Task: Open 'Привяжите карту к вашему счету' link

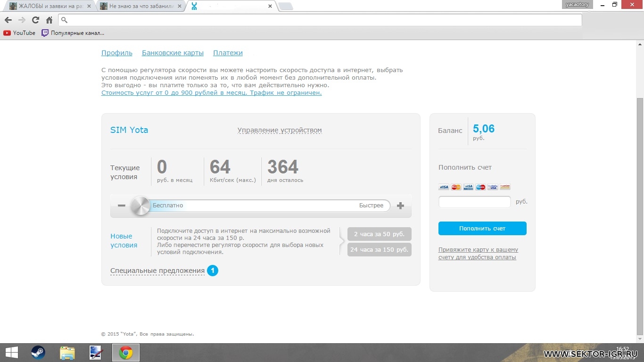Action: pyautogui.click(x=478, y=254)
